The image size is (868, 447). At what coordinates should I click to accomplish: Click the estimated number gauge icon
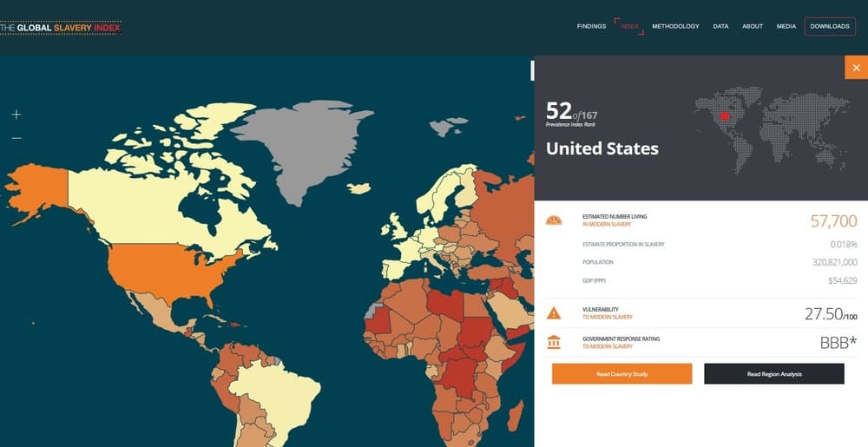(x=554, y=220)
